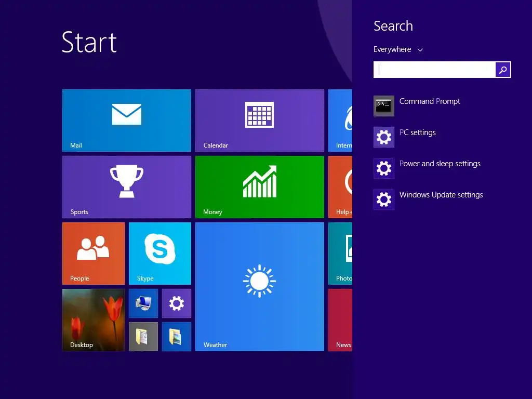The height and width of the screenshot is (399, 532).
Task: Open the Mail tile
Action: pos(127,121)
